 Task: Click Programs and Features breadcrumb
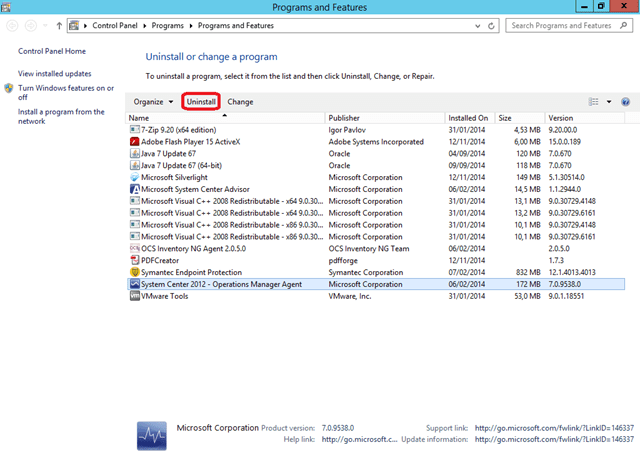tap(236, 25)
